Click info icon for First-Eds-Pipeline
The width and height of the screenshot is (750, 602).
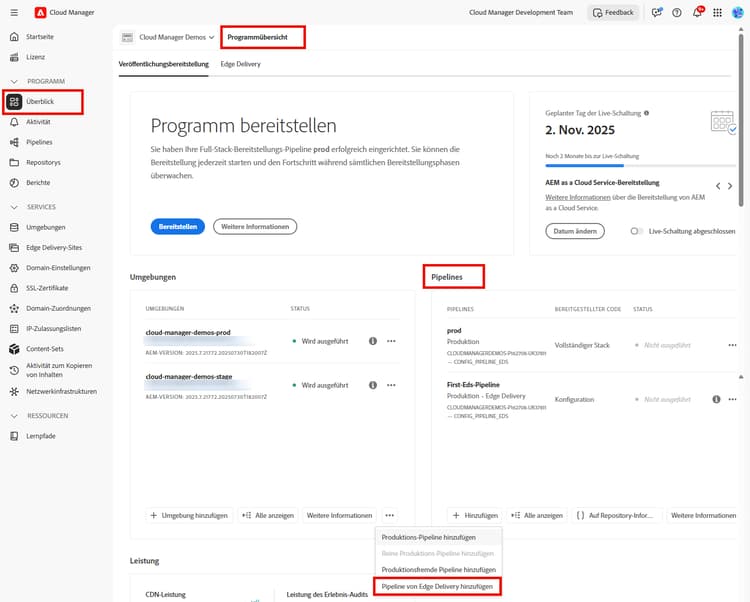point(716,399)
